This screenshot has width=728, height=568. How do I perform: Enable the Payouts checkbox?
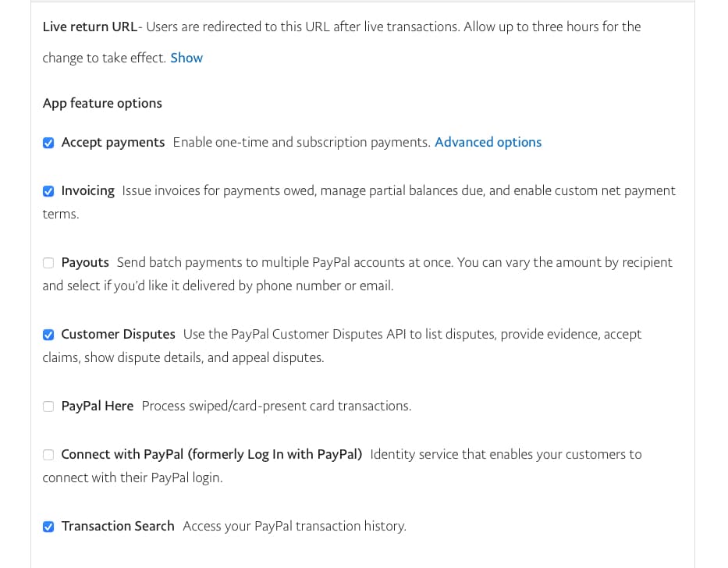point(48,263)
